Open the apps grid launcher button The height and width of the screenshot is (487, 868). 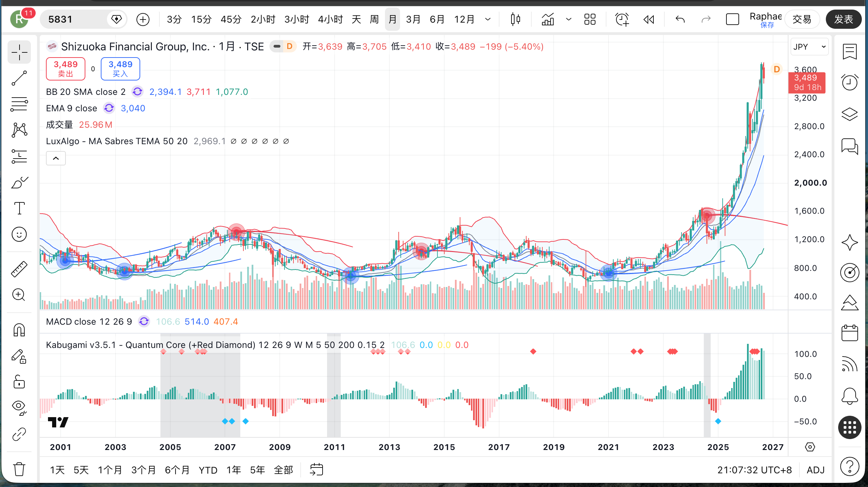tap(849, 427)
